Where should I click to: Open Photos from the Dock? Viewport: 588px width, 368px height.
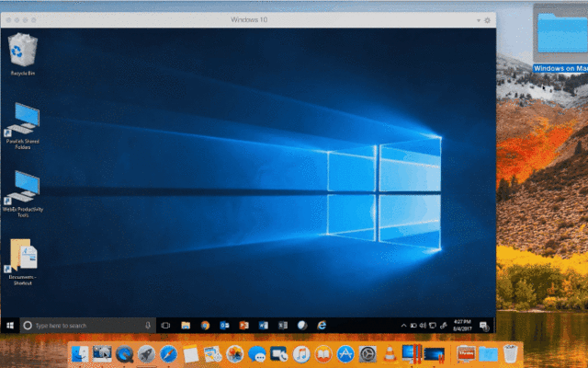(235, 354)
